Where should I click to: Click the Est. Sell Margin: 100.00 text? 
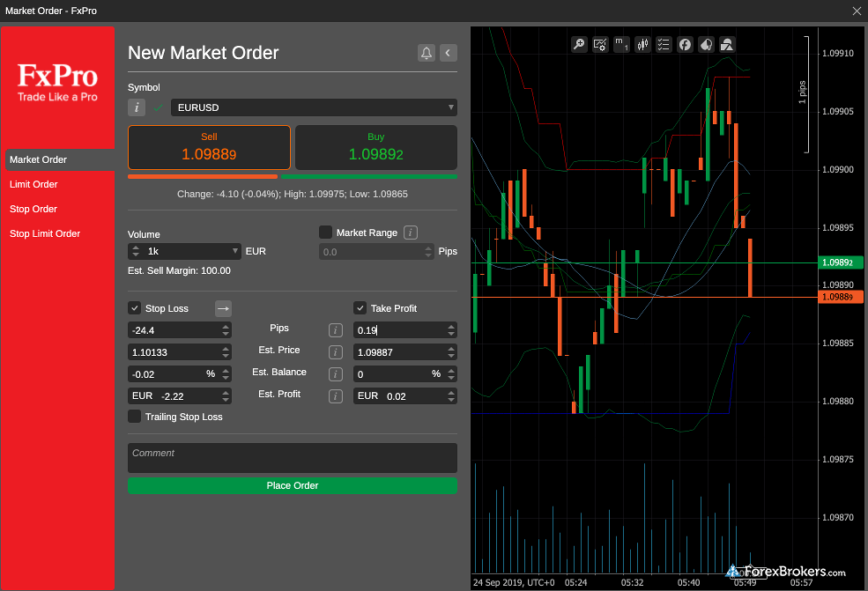point(180,270)
